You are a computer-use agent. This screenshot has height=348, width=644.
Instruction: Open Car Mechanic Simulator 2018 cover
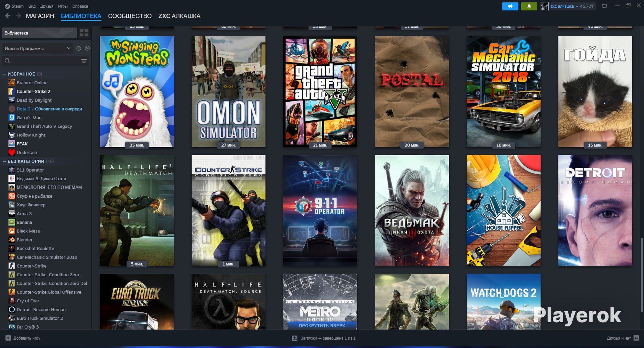click(x=503, y=92)
